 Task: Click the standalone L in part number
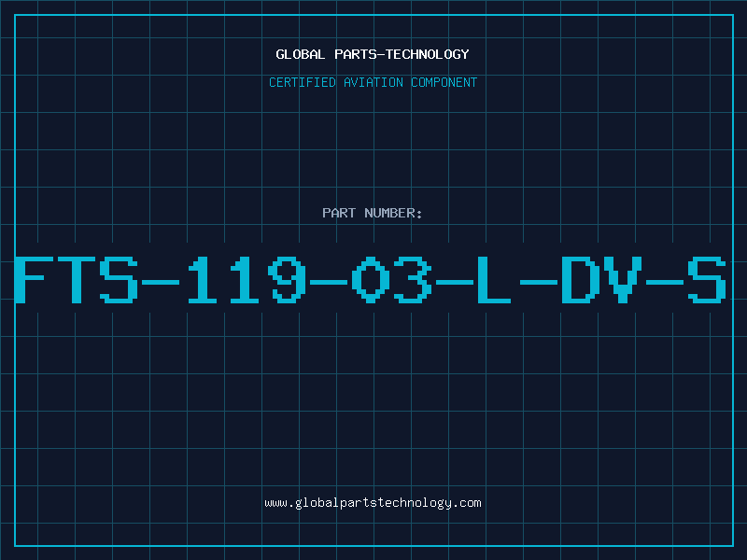pos(494,280)
